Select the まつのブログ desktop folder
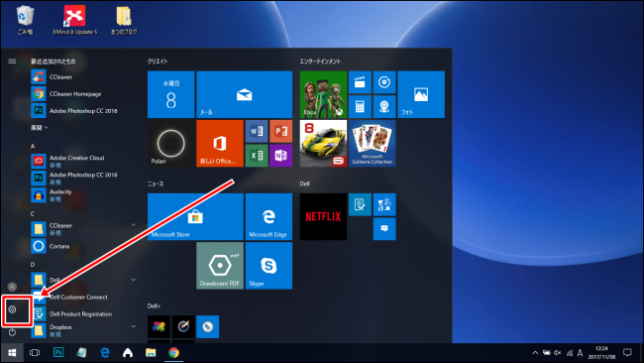Image resolution: width=644 pixels, height=363 pixels. (x=124, y=20)
